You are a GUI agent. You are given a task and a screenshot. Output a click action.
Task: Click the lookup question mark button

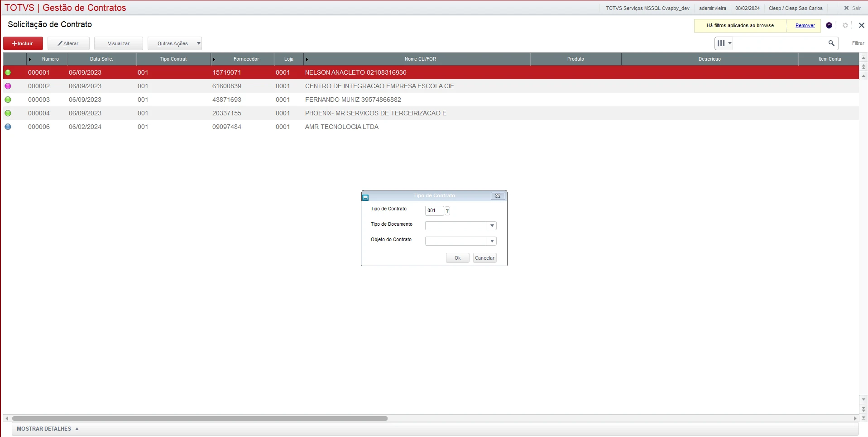(447, 211)
